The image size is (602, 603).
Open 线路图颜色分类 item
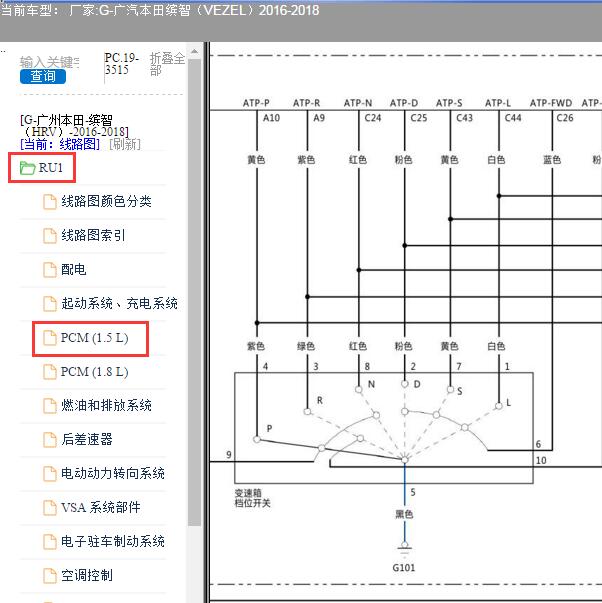106,202
